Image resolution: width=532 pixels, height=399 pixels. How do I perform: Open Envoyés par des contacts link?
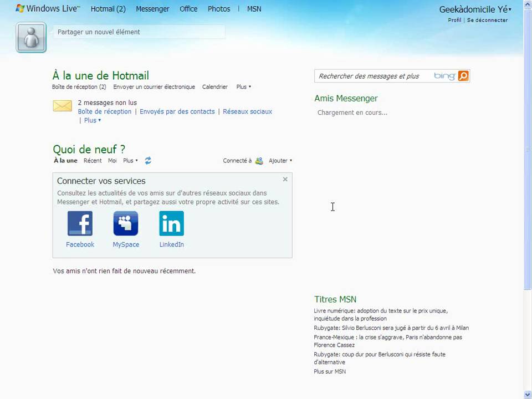[177, 111]
